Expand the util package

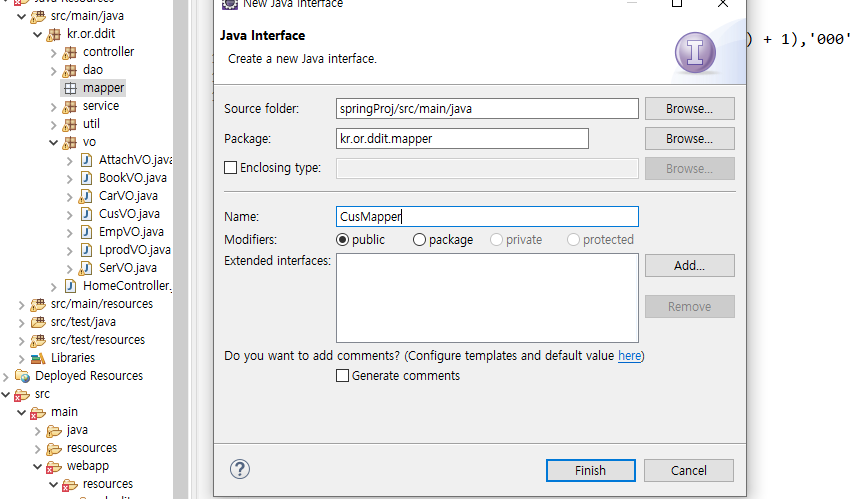tap(53, 125)
